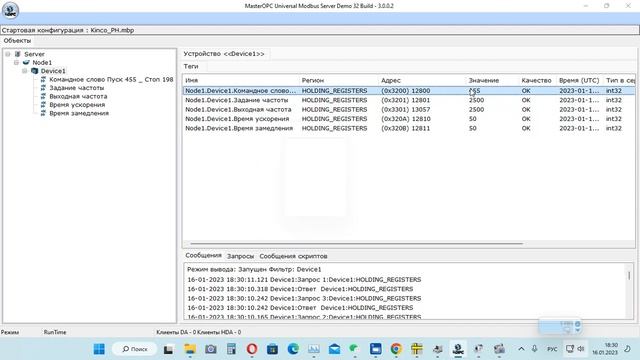Click the MasterOPC logo icon in title bar
Screen dimensions: 640x360
point(10,10)
